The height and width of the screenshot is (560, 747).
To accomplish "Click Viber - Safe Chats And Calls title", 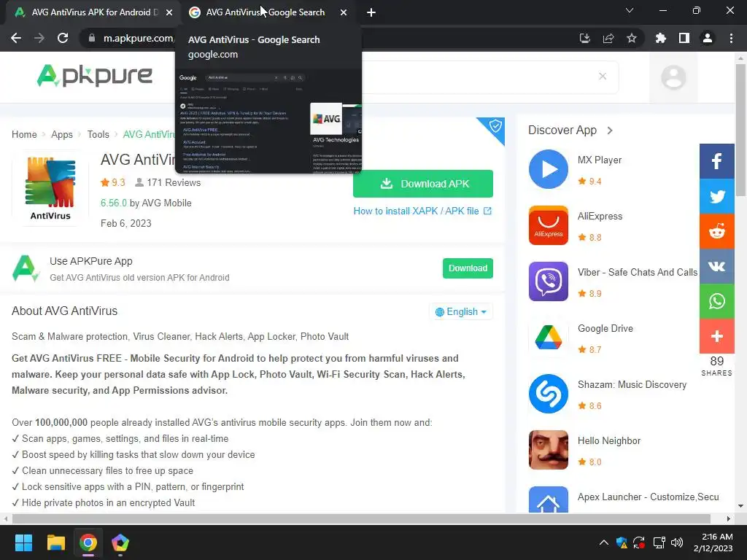I will pos(638,273).
